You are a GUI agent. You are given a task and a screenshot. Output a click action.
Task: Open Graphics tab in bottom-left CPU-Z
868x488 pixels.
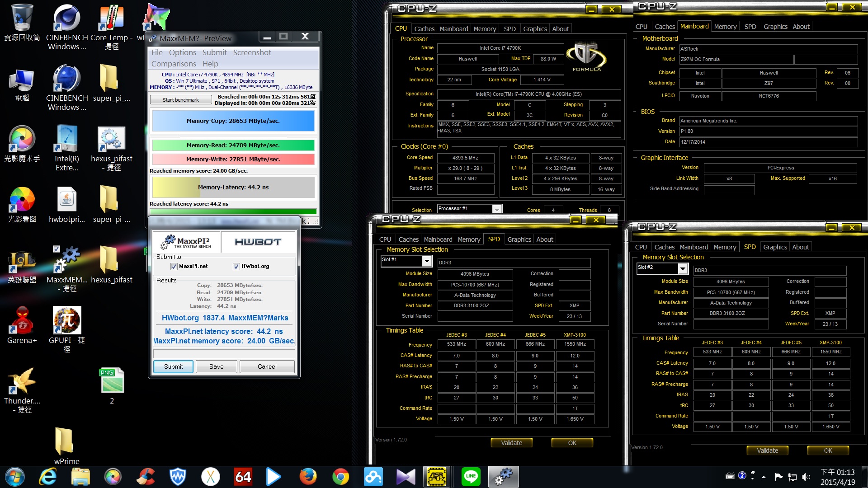point(519,239)
